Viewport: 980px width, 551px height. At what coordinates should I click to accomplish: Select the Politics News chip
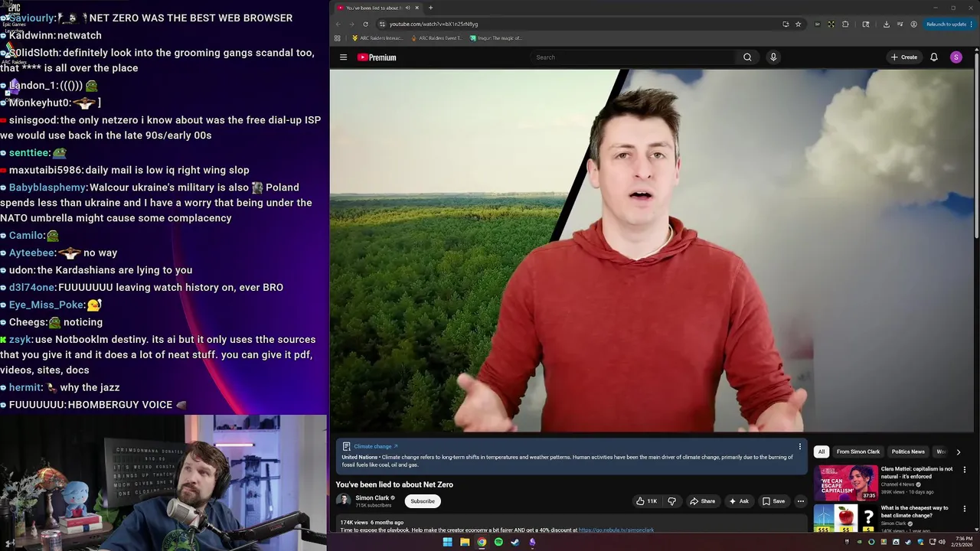click(908, 452)
